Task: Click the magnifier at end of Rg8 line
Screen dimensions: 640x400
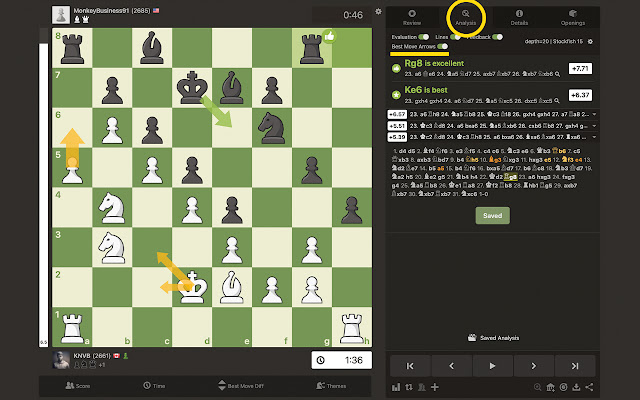Action: (x=558, y=74)
